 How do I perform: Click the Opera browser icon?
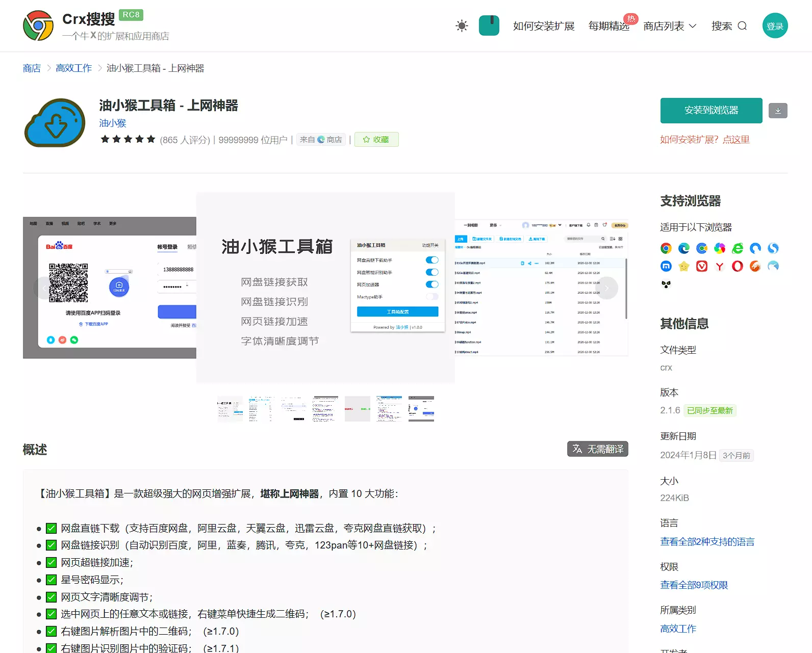pos(738,266)
